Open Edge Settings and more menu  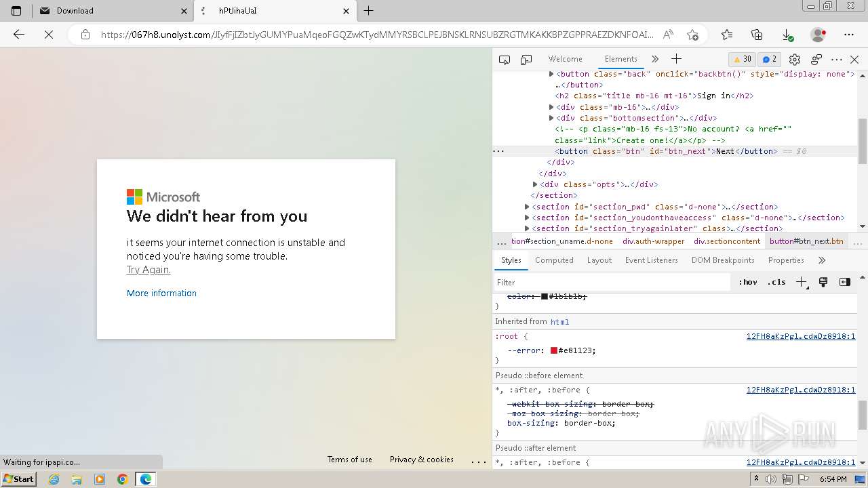(x=849, y=35)
